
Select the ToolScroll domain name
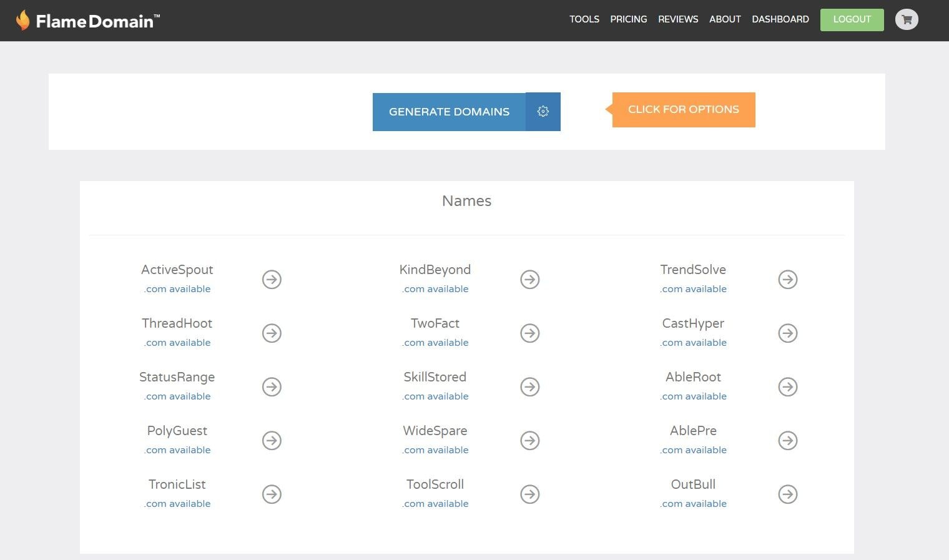click(435, 484)
